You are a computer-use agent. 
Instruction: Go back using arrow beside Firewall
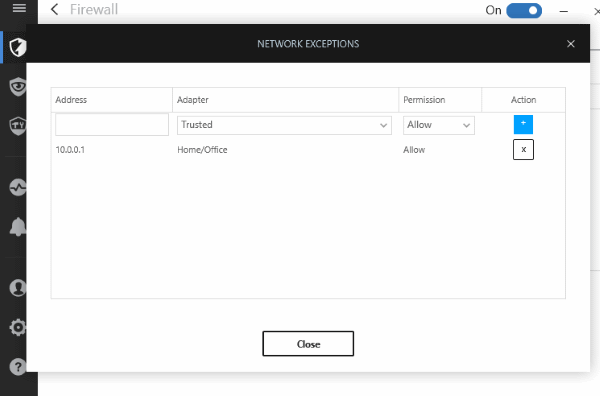click(x=55, y=9)
